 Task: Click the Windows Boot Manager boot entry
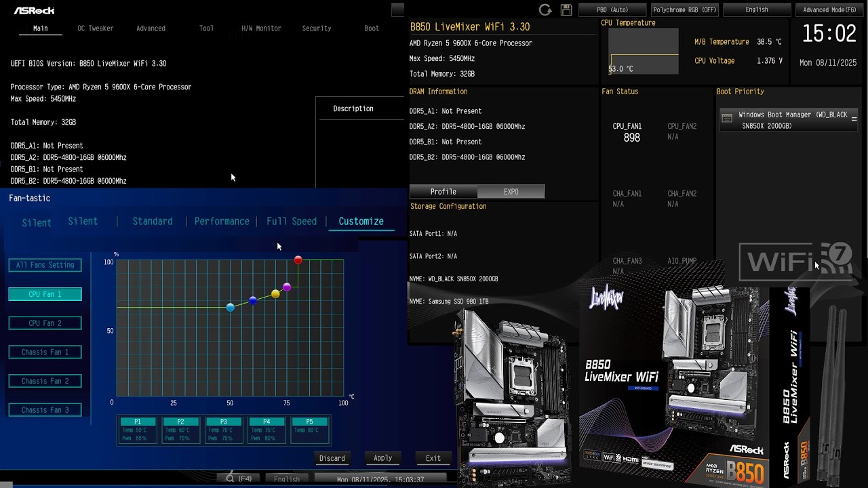[789, 120]
